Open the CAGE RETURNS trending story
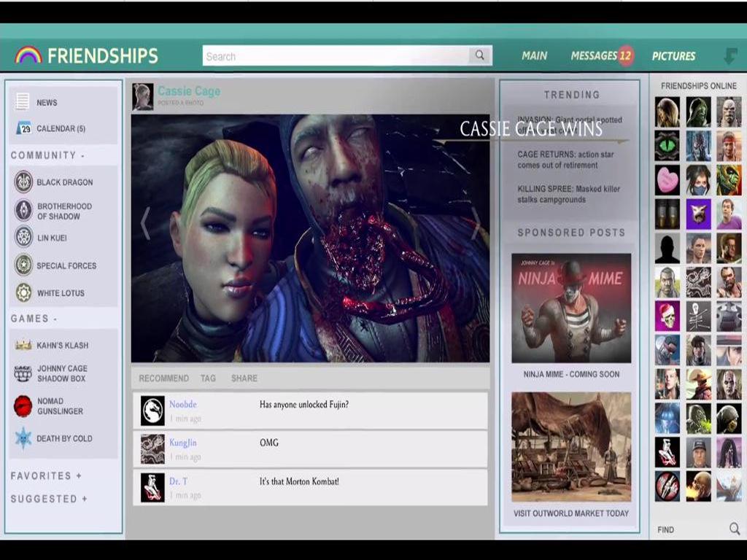The width and height of the screenshot is (747, 560). pos(565,160)
